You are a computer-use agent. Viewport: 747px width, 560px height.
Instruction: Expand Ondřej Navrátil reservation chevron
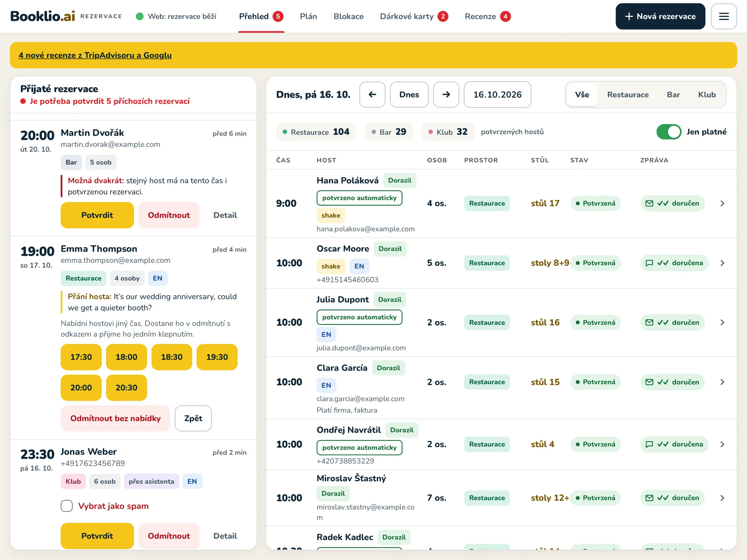pyautogui.click(x=722, y=444)
